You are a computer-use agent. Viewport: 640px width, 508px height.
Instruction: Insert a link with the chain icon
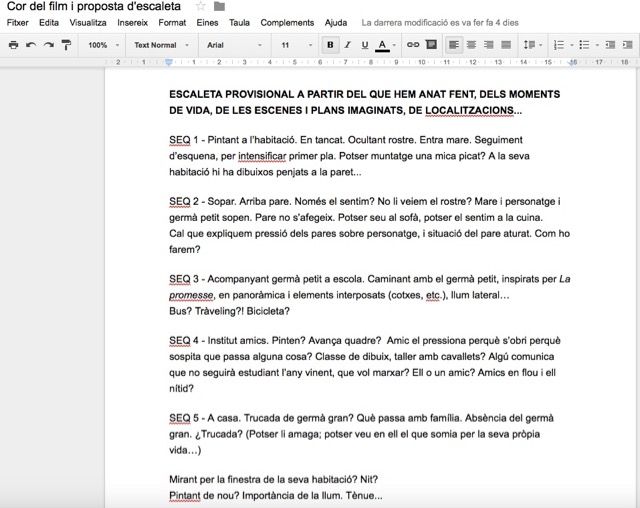pos(413,45)
